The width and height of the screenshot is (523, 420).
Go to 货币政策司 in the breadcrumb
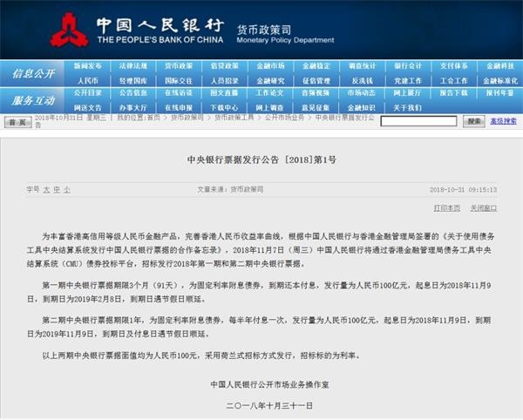(x=188, y=117)
